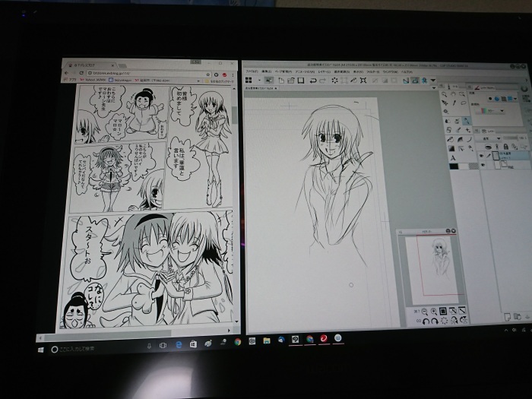Open dropdown arrow beside Clip Studio grid icon
532x399 pixels.
coord(259,81)
